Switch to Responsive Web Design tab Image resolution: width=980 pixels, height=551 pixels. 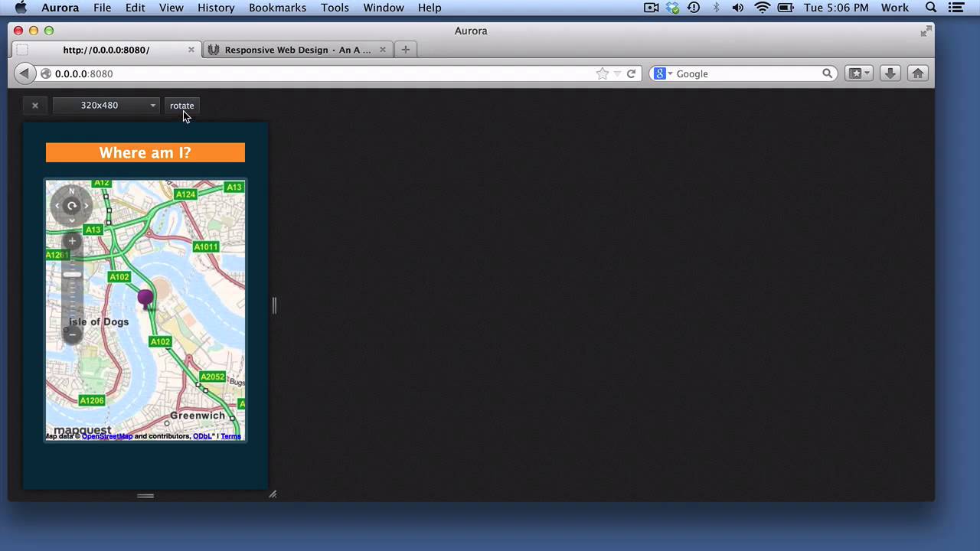tap(298, 50)
